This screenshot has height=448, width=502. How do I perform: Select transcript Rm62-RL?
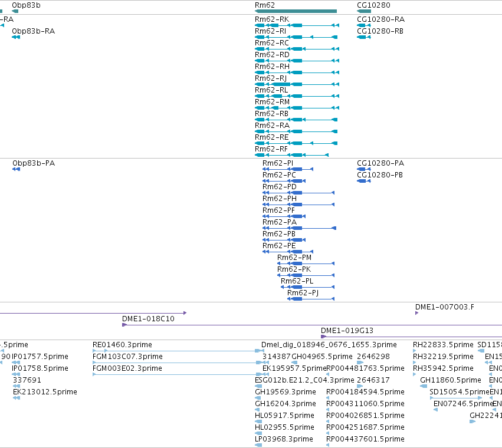tap(297, 96)
